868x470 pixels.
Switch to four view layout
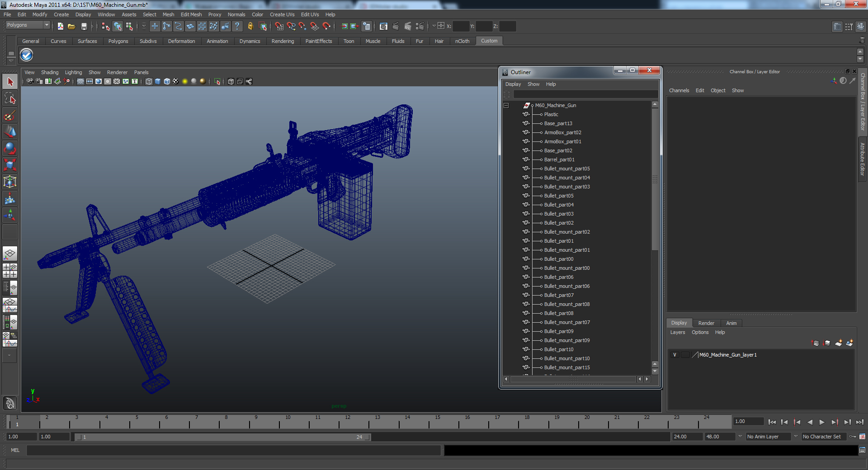click(x=10, y=271)
